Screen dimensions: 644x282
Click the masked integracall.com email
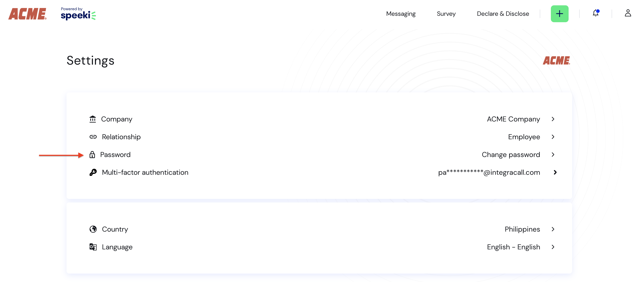(x=489, y=172)
